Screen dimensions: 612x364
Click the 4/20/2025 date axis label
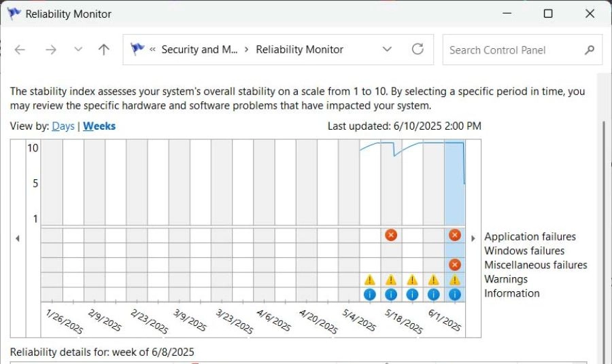tap(318, 321)
